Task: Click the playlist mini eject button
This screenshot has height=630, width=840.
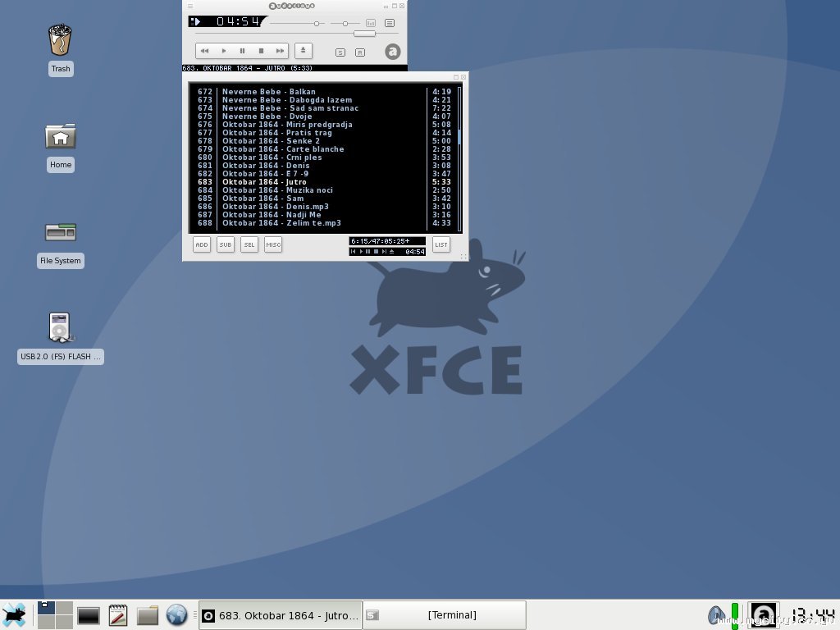Action: pos(391,251)
